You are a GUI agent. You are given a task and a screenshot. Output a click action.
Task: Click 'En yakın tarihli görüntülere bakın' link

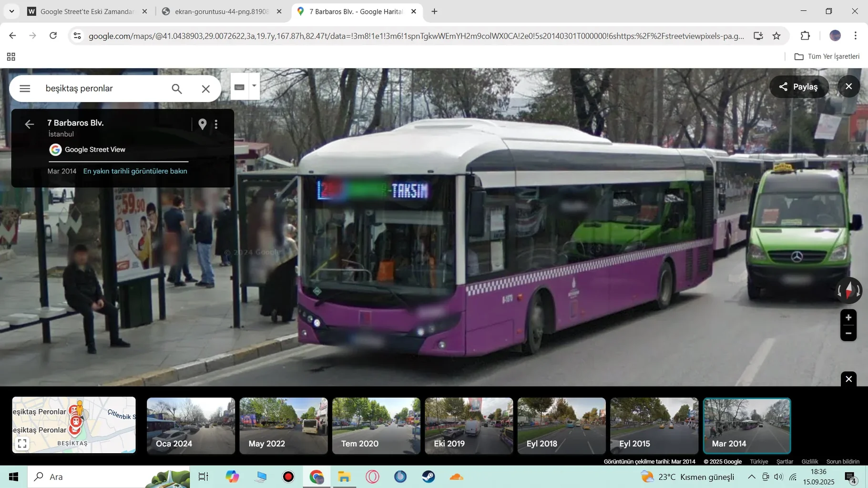pyautogui.click(x=135, y=171)
